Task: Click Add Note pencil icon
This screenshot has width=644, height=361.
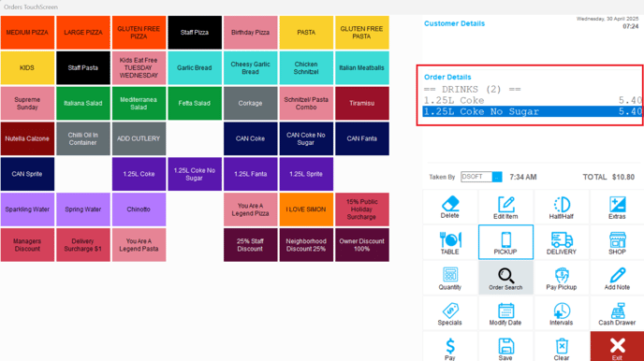Action: 617,275
